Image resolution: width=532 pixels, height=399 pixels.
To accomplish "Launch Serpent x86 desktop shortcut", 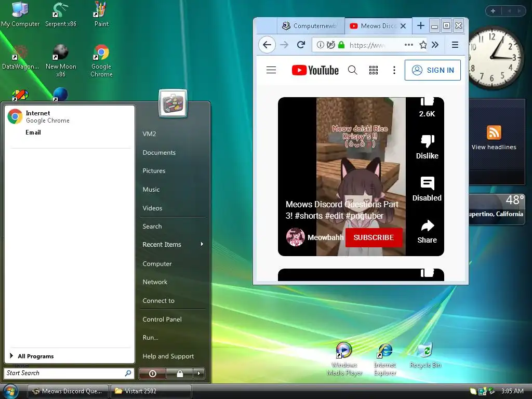I will point(61,14).
